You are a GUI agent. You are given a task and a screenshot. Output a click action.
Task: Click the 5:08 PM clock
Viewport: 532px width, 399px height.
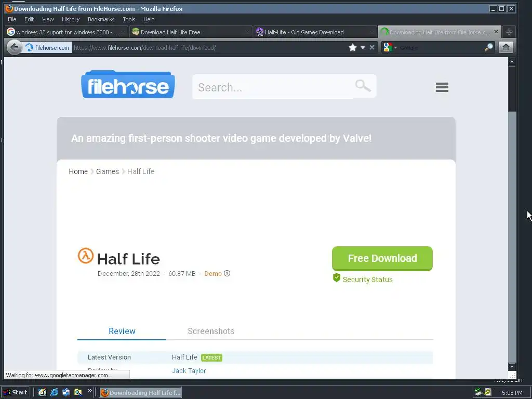pos(512,393)
